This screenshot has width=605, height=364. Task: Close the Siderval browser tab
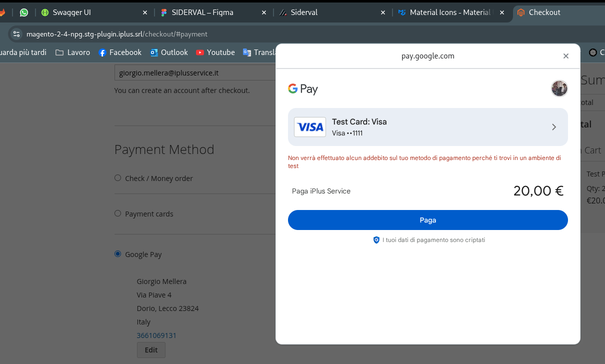coord(383,12)
